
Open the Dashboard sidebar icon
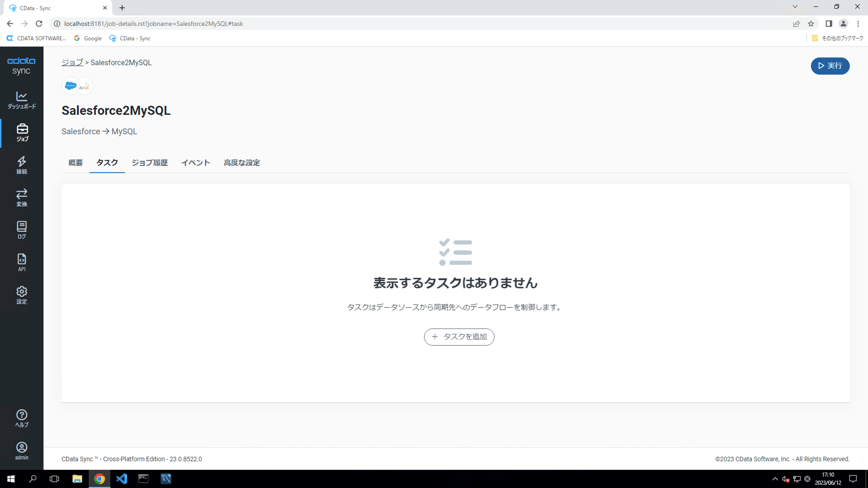pyautogui.click(x=22, y=100)
